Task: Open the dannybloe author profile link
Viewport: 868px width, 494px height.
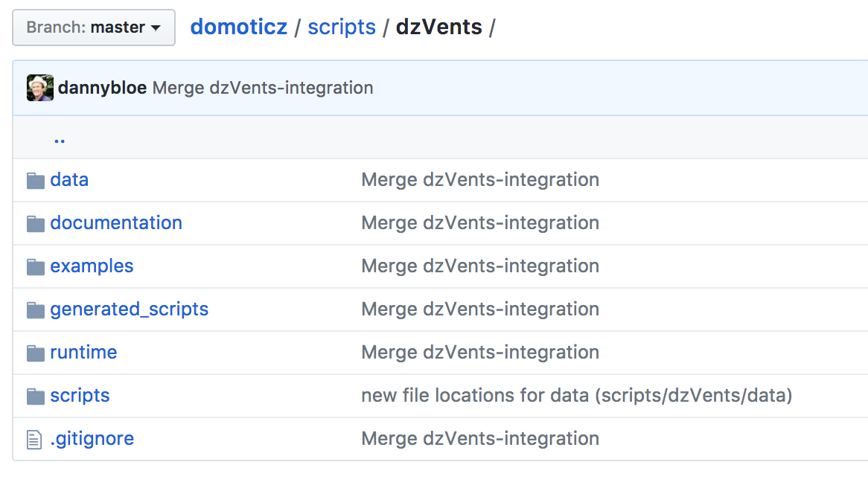Action: [x=102, y=88]
